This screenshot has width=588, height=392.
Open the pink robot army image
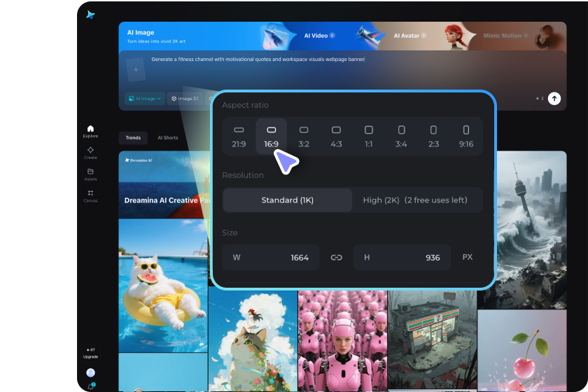342,341
